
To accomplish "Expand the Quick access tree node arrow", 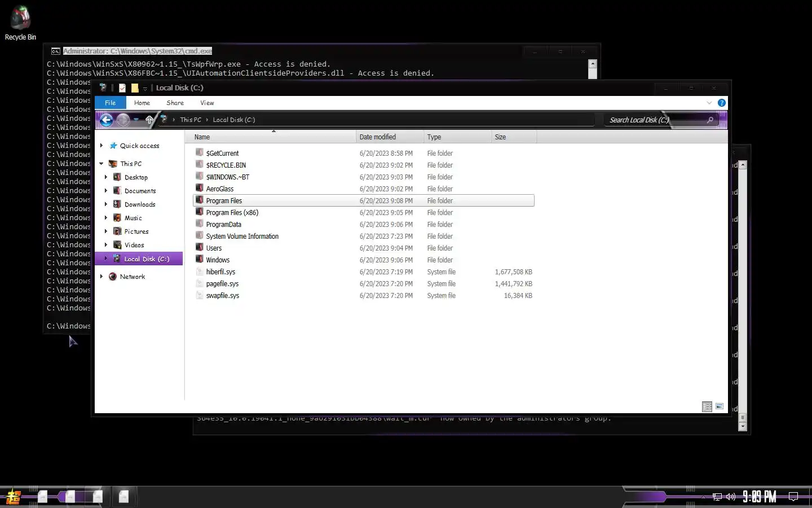I will [101, 146].
